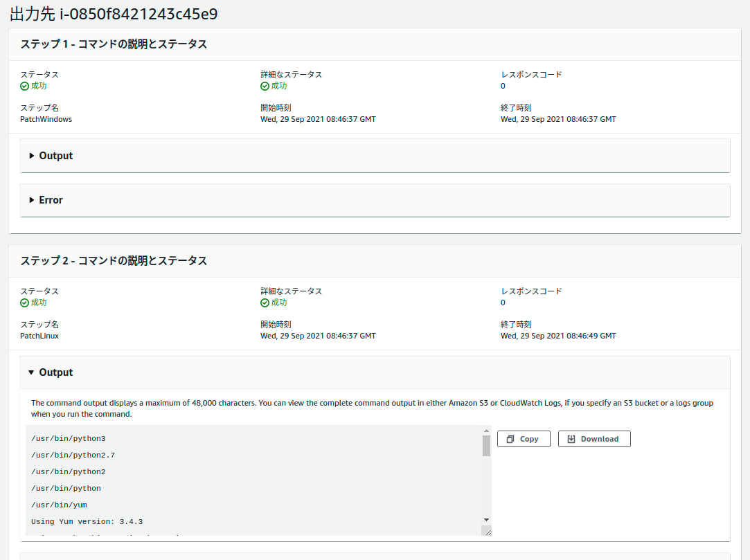Click the scroll down arrow in output box
750x560 pixels.
click(x=486, y=519)
